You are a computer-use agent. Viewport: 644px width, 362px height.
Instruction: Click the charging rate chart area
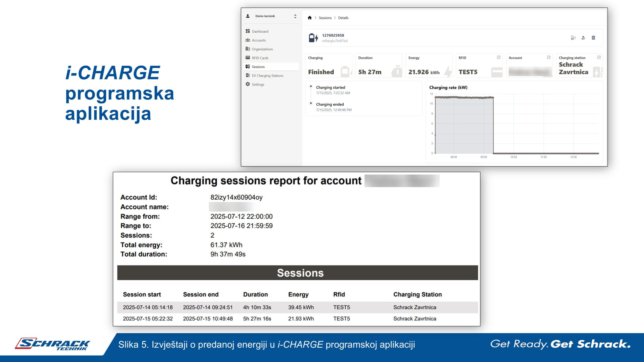pyautogui.click(x=516, y=124)
